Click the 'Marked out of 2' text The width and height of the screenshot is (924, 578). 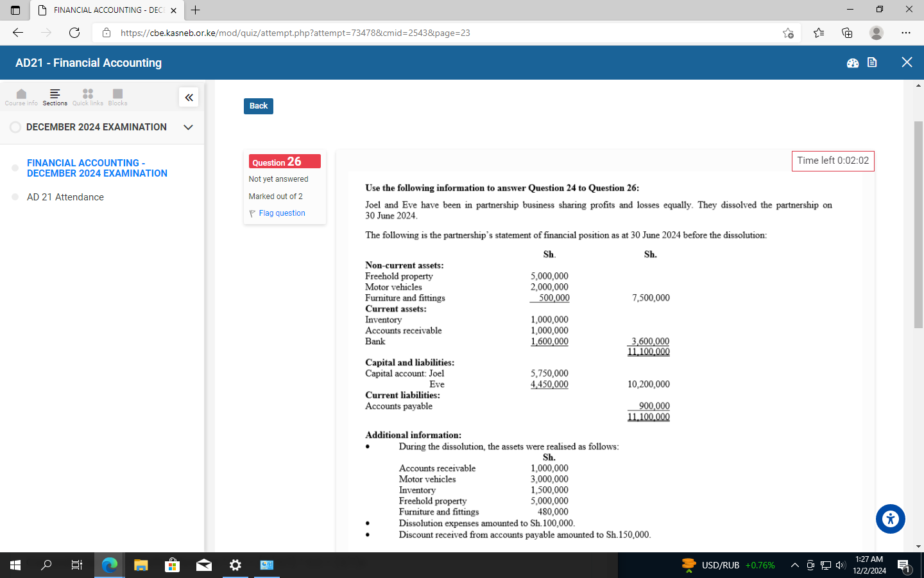point(276,197)
